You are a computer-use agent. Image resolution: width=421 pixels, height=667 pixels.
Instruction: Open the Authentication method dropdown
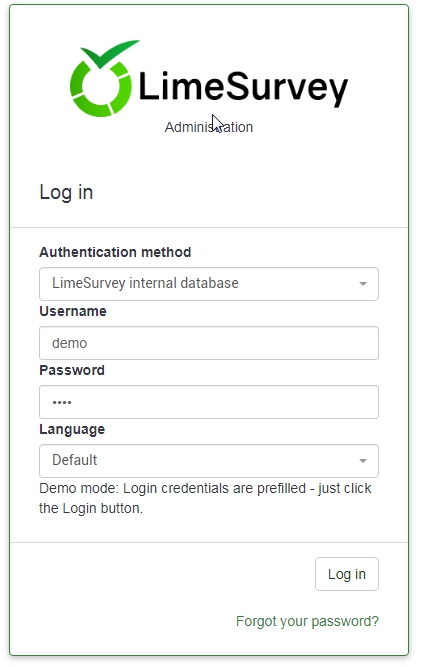click(x=209, y=284)
